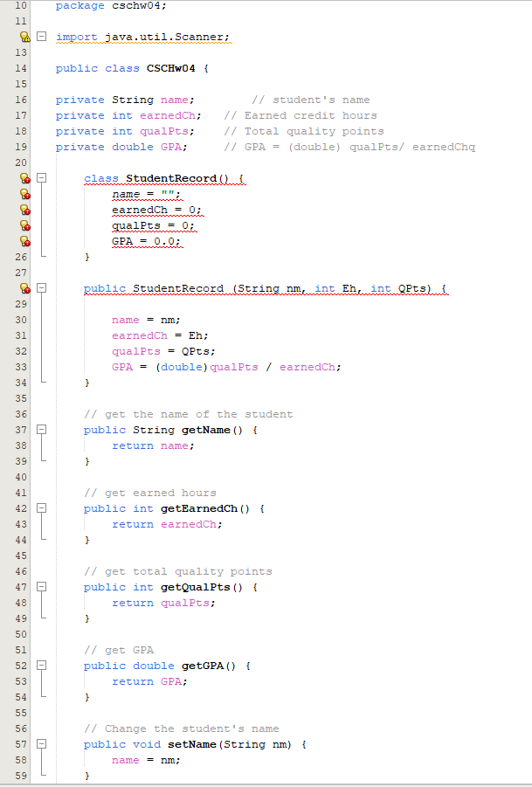The image size is (532, 787).
Task: Click line number 33 in the gutter
Action: (x=21, y=367)
